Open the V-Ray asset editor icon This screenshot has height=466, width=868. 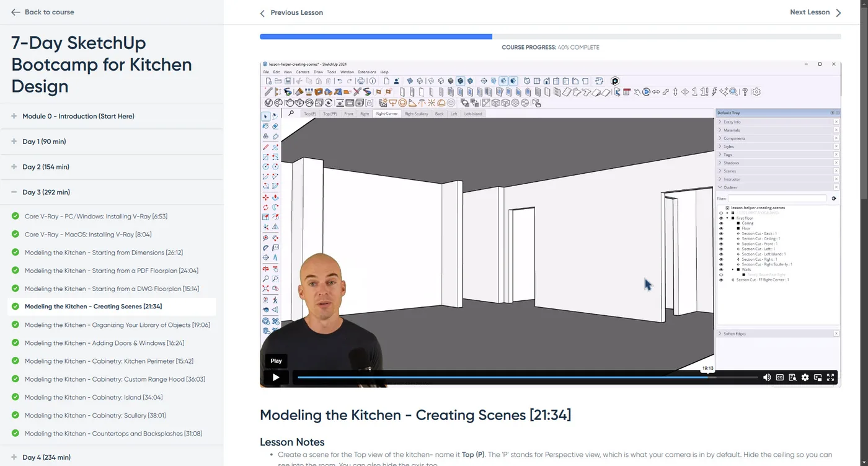(615, 81)
